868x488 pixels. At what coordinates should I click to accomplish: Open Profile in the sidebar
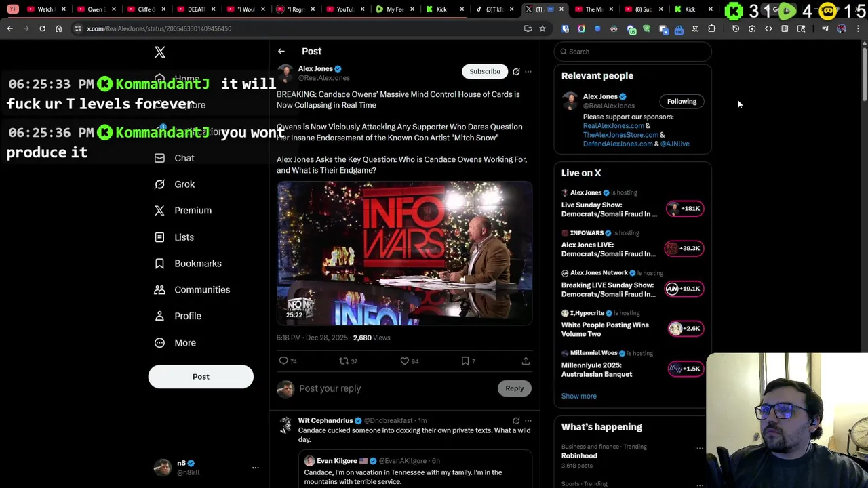[178, 316]
